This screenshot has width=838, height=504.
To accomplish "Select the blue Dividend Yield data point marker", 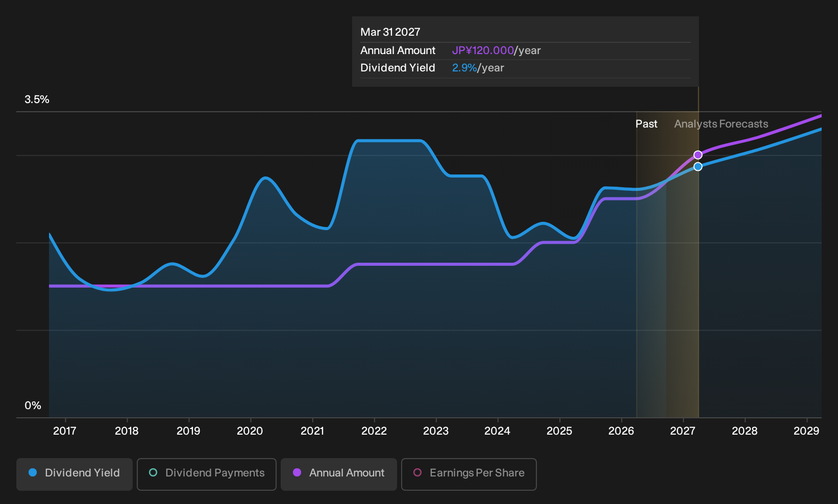I will 698,167.
